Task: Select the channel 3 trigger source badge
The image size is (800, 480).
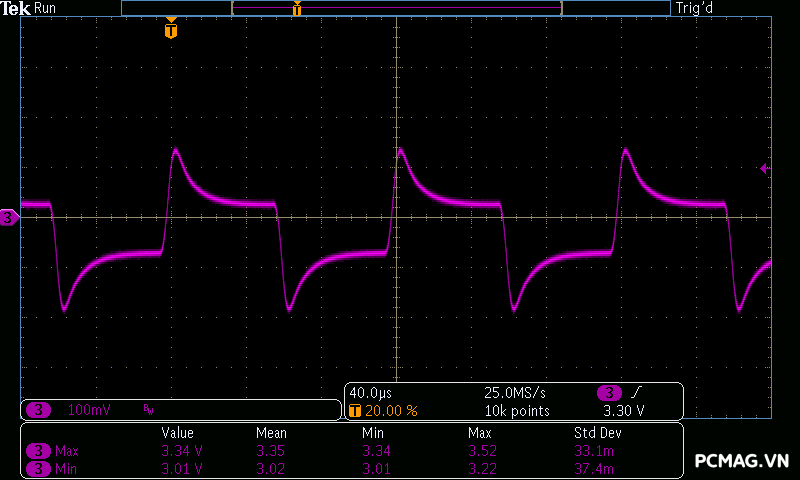Action: [x=610, y=393]
